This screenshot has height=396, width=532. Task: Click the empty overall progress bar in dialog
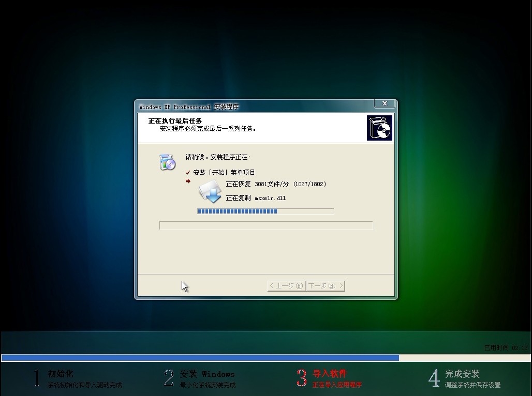coord(266,225)
